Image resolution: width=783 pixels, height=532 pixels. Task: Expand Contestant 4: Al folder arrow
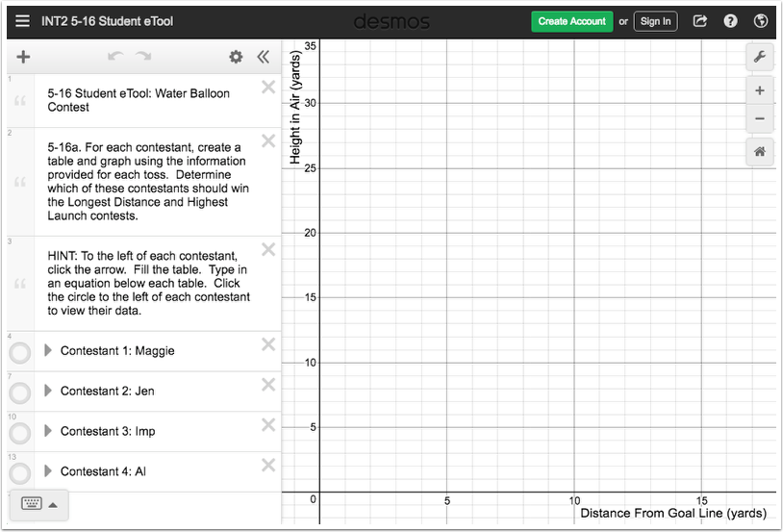48,471
